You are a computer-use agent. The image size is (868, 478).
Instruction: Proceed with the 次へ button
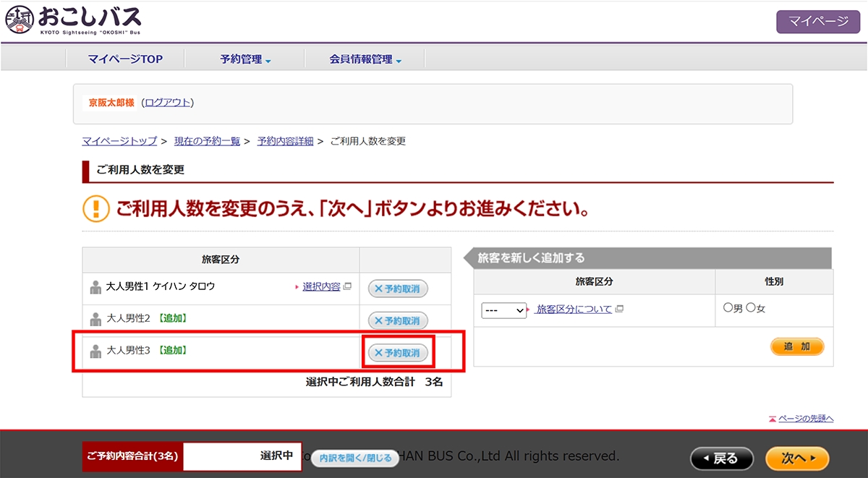click(x=796, y=458)
